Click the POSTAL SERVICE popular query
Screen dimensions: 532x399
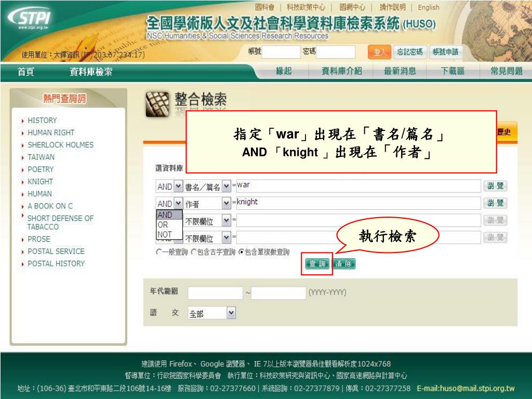click(56, 251)
